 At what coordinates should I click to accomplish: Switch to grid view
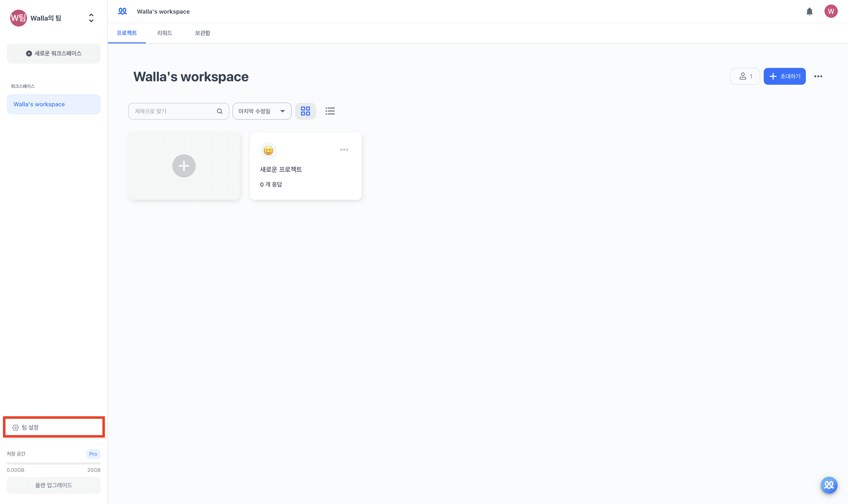click(305, 111)
